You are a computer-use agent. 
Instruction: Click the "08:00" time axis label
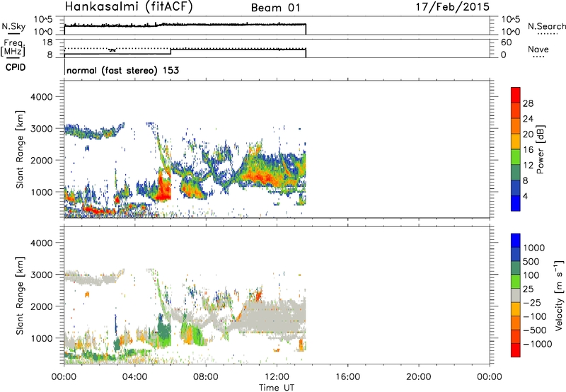pyautogui.click(x=206, y=377)
